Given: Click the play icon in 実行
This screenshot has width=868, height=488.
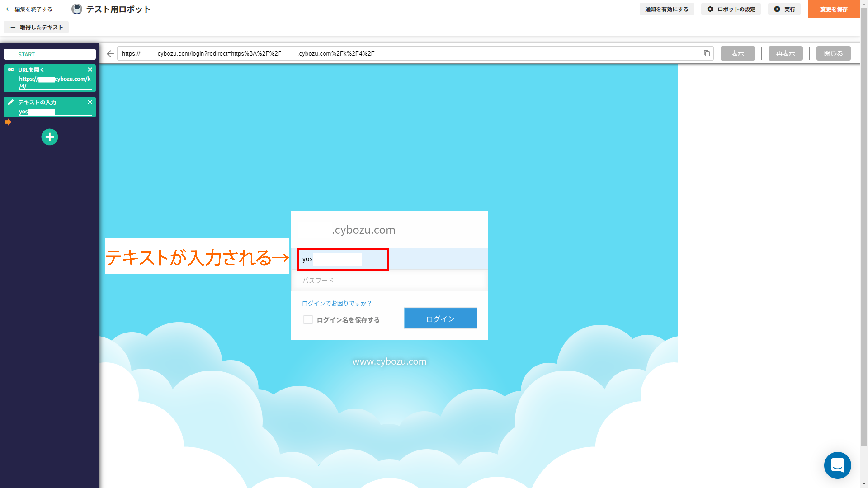Looking at the screenshot, I should pos(777,9).
